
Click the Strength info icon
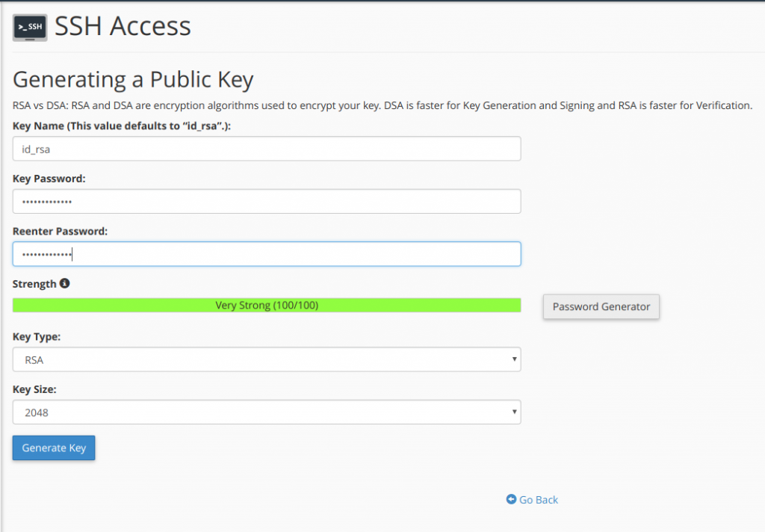[65, 284]
